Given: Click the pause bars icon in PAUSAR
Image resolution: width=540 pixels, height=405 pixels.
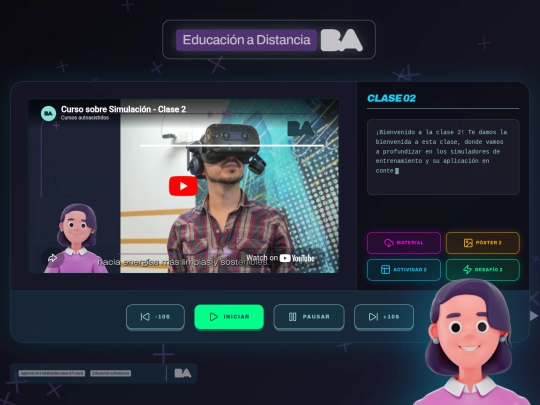Looking at the screenshot, I should tap(292, 317).
